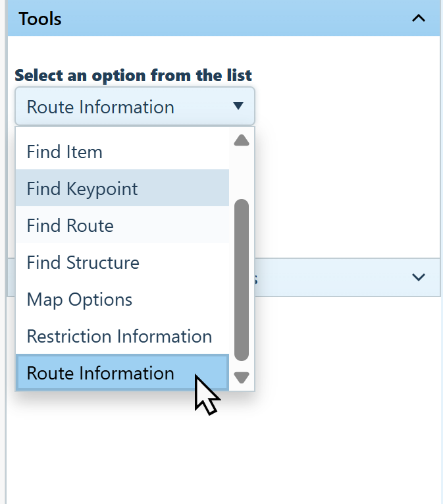
Task: Collapse the Tools panel with the chevron
Action: tap(418, 18)
